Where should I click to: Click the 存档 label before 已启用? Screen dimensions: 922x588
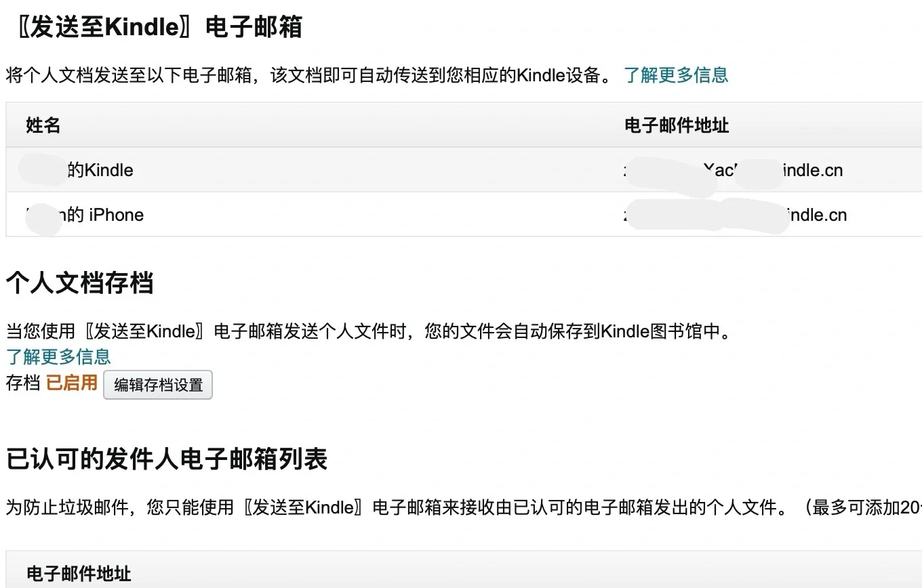23,383
